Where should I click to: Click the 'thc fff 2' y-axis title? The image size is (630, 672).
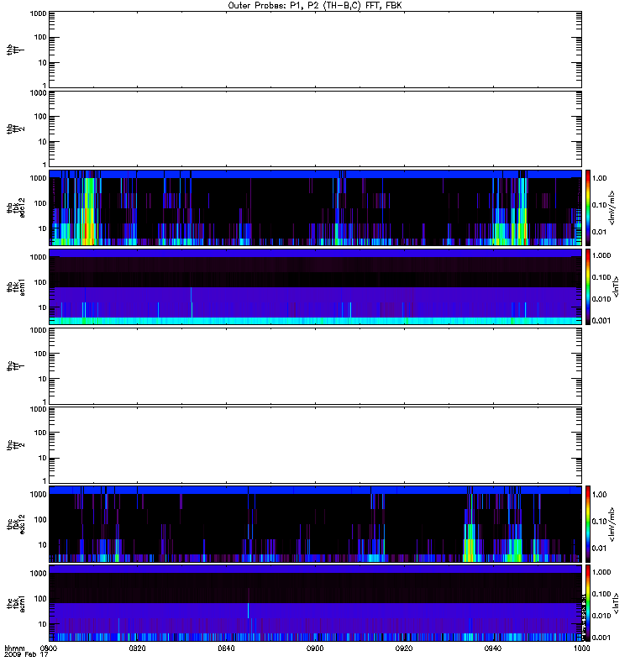(x=15, y=445)
